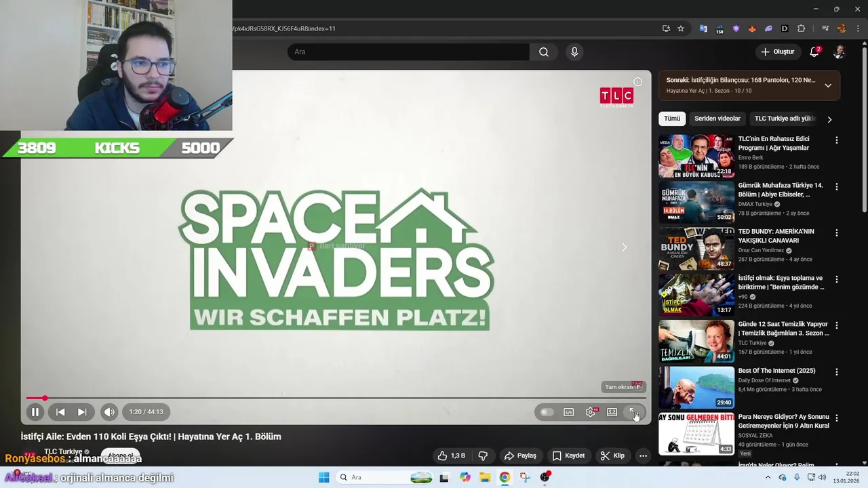
Task: Open video settings gear
Action: (x=591, y=412)
